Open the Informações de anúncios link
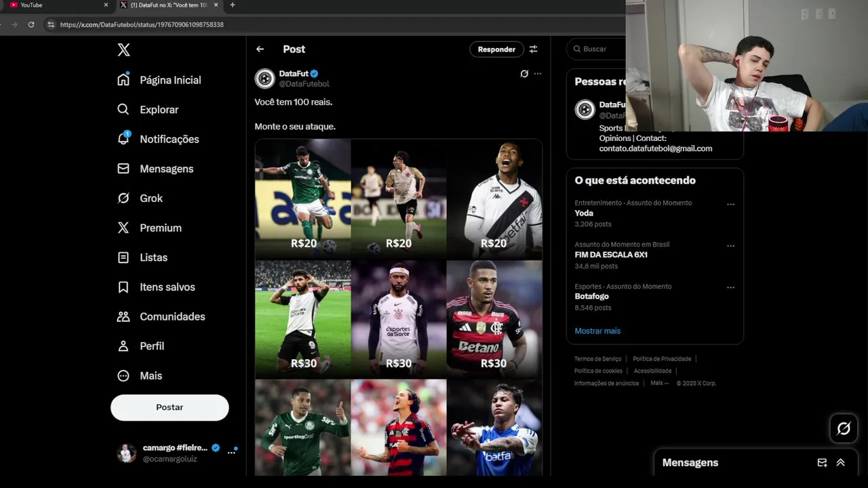This screenshot has height=488, width=868. 606,383
